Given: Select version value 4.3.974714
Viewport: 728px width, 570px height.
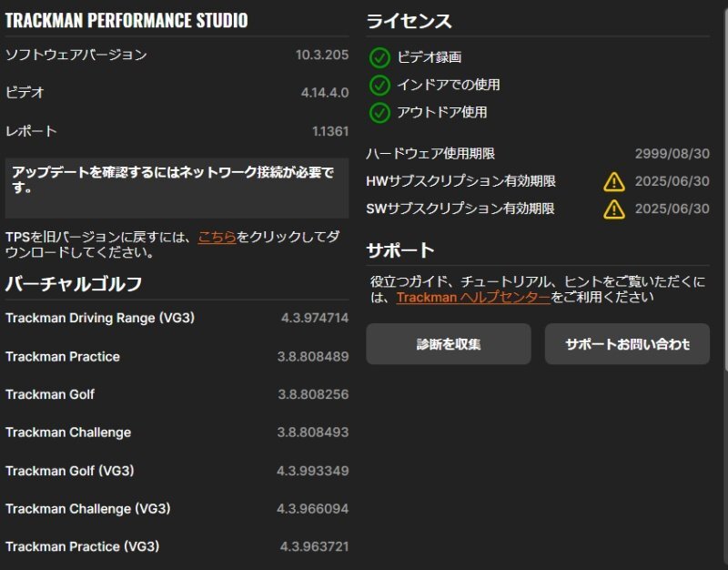Looking at the screenshot, I should tap(314, 318).
